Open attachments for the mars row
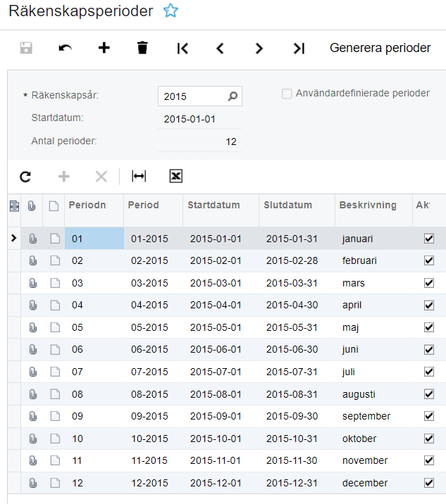The image size is (446, 504). (33, 283)
